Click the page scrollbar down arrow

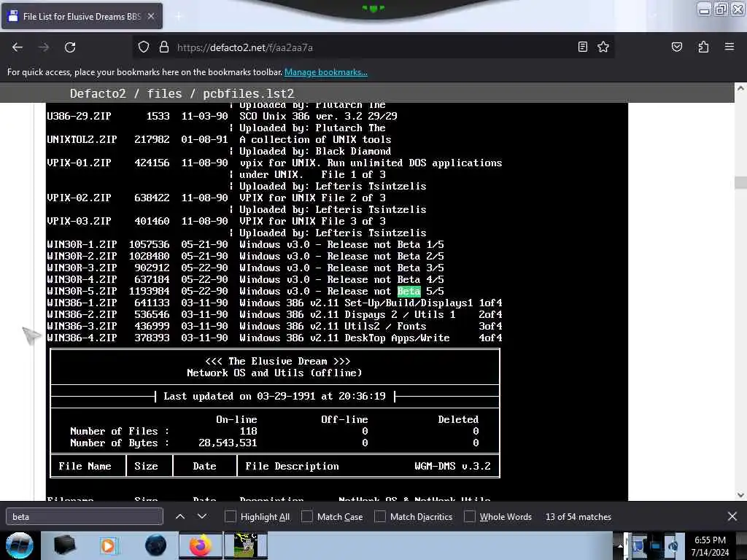click(x=740, y=495)
